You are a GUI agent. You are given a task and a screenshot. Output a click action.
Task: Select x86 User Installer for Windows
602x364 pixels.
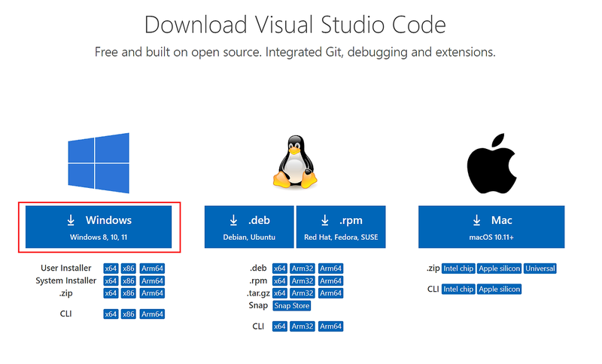tap(129, 268)
